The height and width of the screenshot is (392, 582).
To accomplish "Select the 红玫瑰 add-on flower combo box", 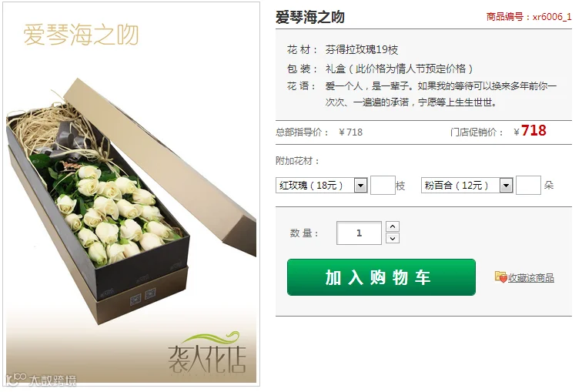I will tap(322, 186).
